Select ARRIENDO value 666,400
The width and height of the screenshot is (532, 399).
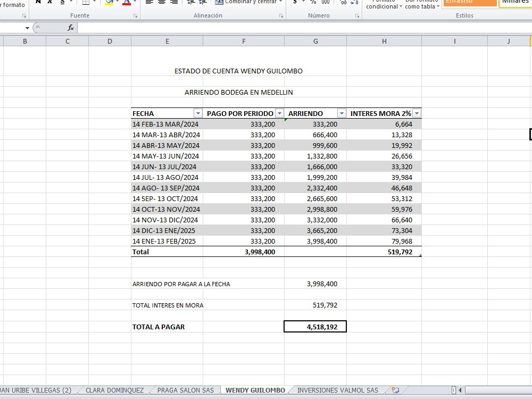click(315, 135)
